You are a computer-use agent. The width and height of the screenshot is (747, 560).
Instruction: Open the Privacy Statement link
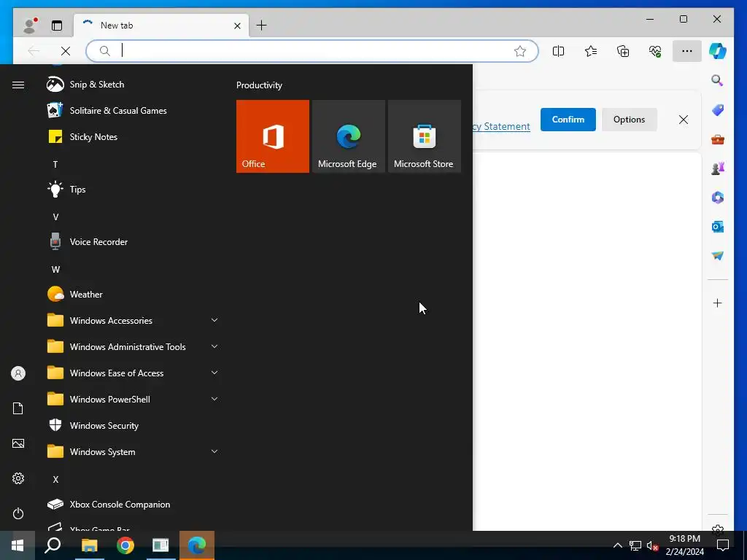click(x=502, y=126)
